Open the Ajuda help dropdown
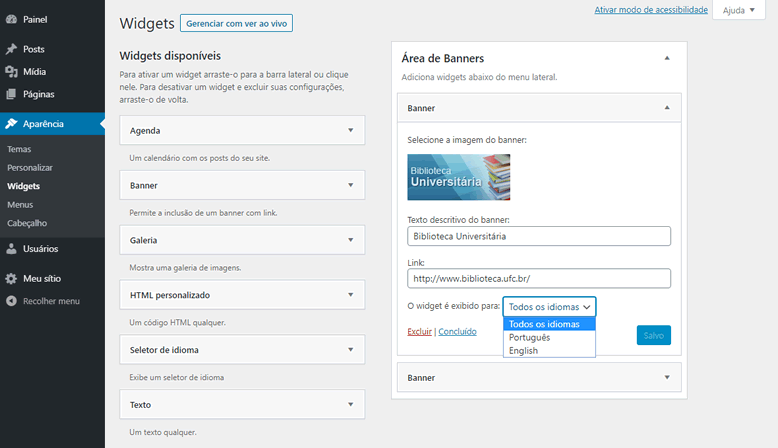Image resolution: width=778 pixels, height=448 pixels. coord(741,10)
